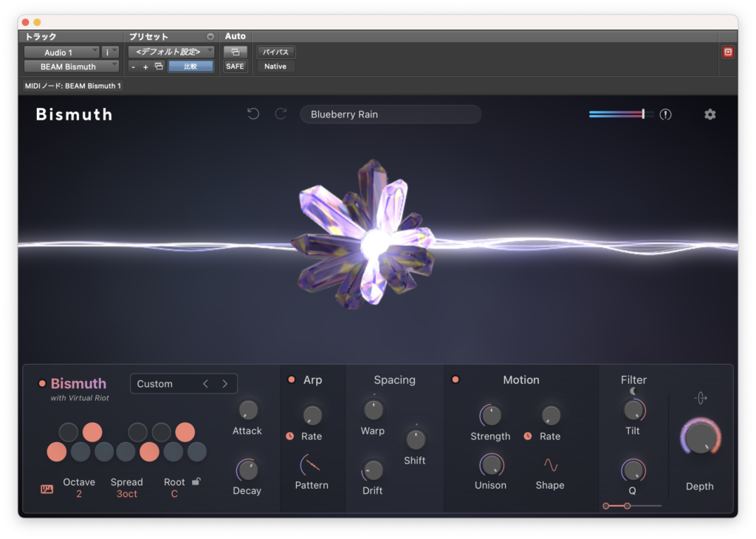
Task: Click the 比較 compare button
Action: pyautogui.click(x=190, y=66)
